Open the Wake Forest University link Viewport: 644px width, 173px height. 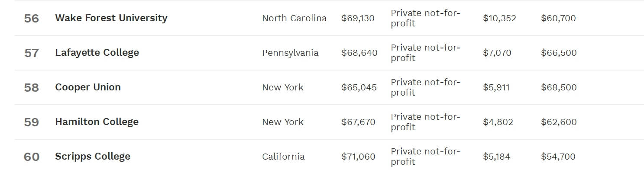(x=111, y=18)
